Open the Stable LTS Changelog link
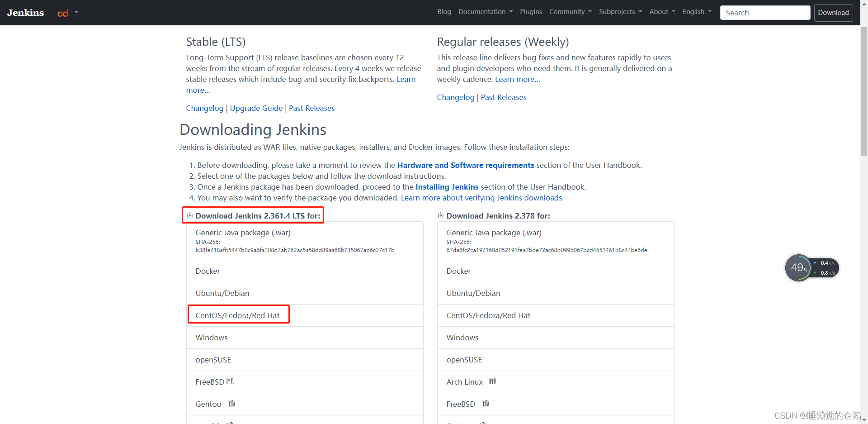 (205, 108)
